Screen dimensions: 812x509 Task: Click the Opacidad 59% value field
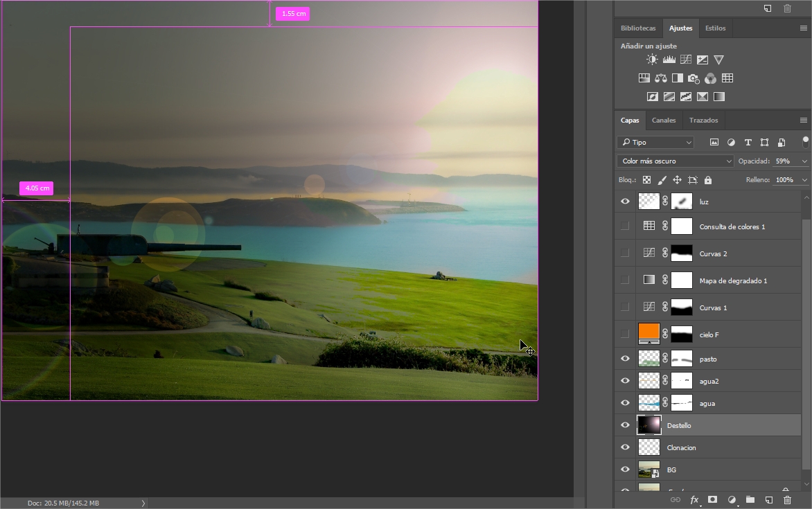pyautogui.click(x=786, y=161)
